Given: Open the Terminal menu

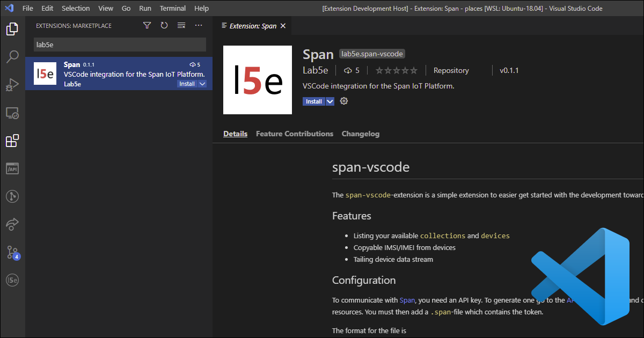Looking at the screenshot, I should (x=173, y=9).
